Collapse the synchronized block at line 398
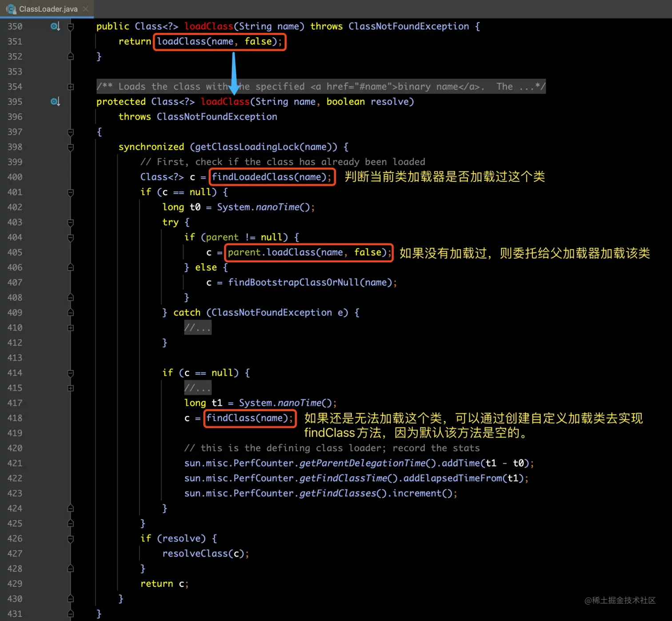This screenshot has width=672, height=621. [x=71, y=147]
